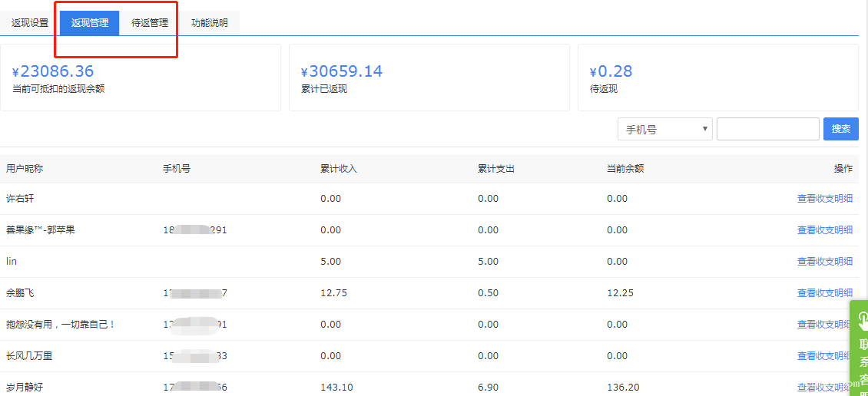Click the ¥30659.14 累计已返现 amount
The height and width of the screenshot is (396, 868).
click(342, 71)
